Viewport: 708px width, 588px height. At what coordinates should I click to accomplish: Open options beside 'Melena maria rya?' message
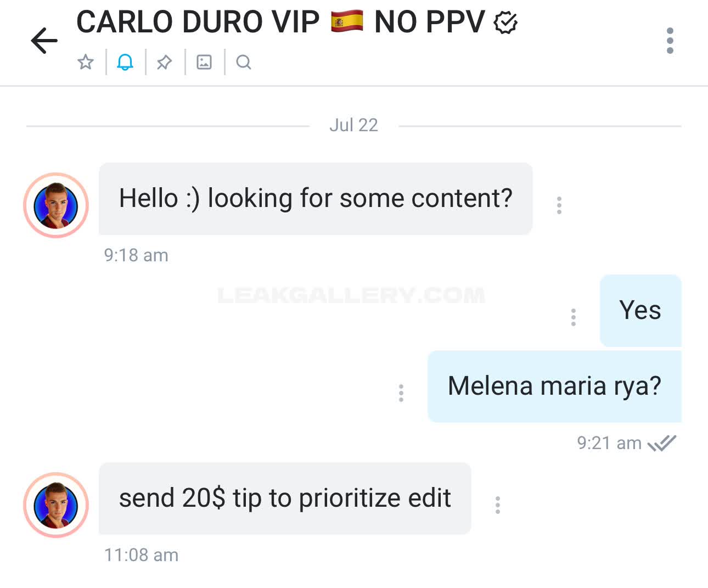[401, 393]
